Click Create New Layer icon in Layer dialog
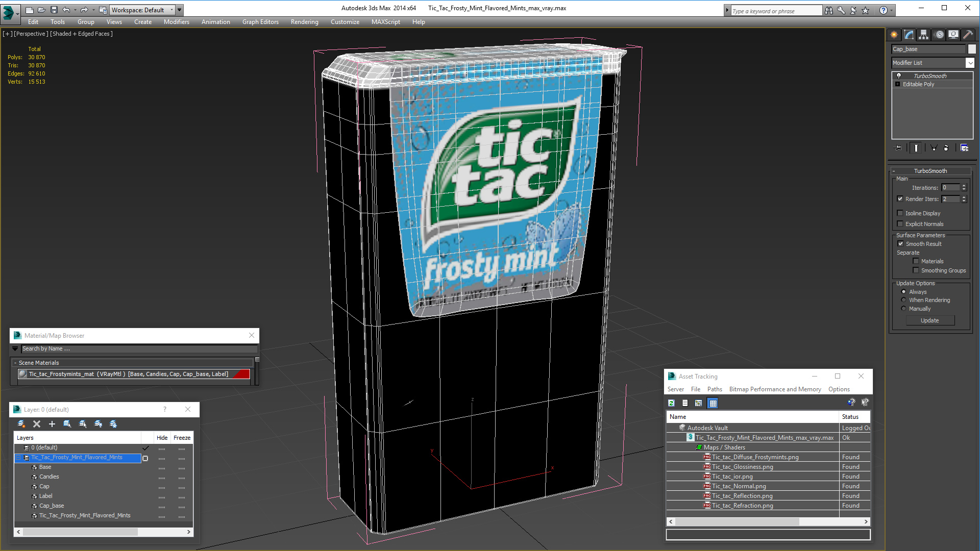Screen dimensions: 980x551 coord(21,424)
